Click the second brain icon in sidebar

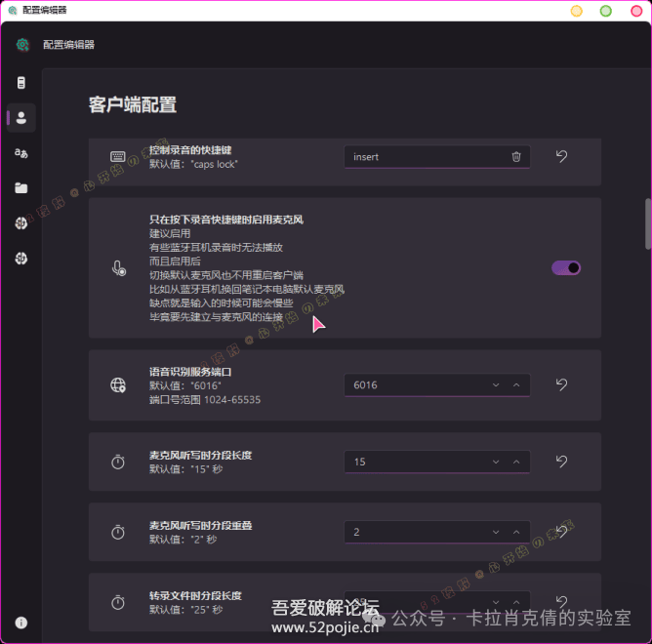coord(20,259)
